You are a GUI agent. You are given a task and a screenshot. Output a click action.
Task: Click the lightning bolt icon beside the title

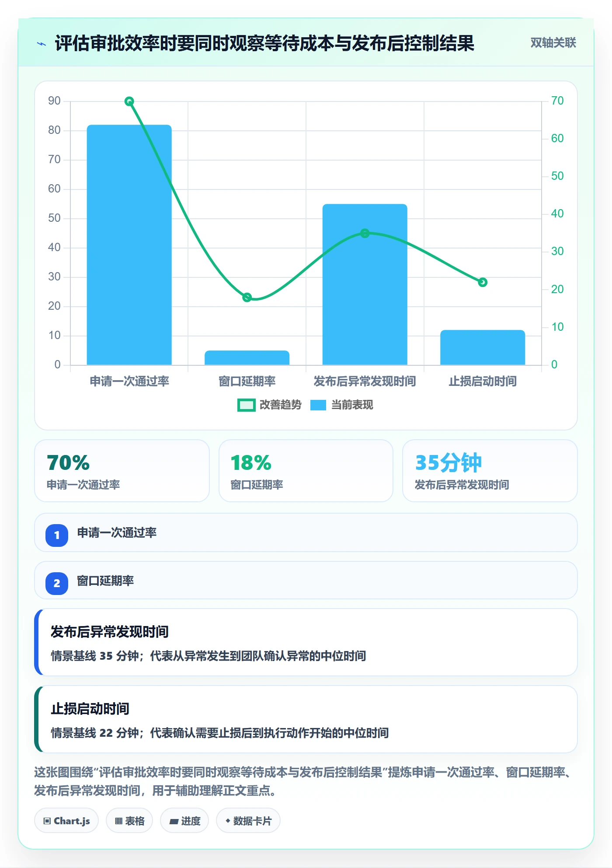click(42, 44)
